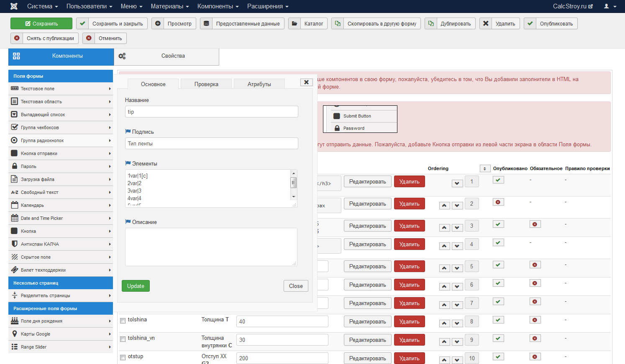Toggle published status for row 1
625x364 pixels.
pyautogui.click(x=498, y=180)
